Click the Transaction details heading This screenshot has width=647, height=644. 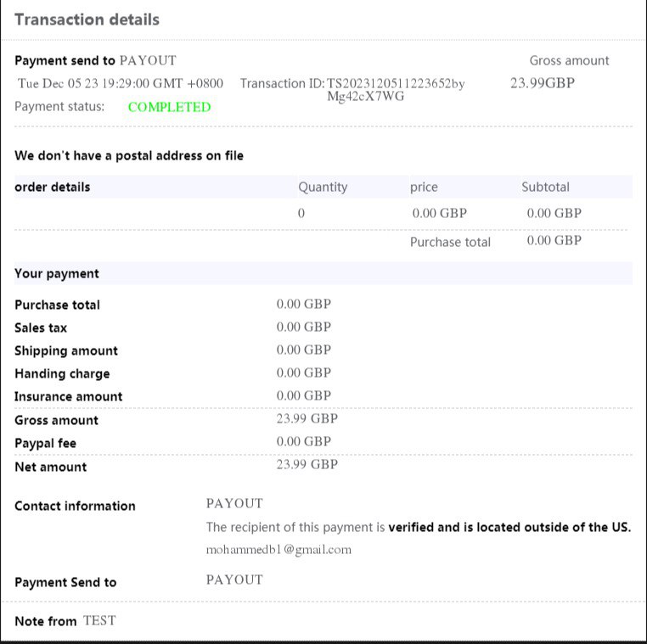pos(87,19)
